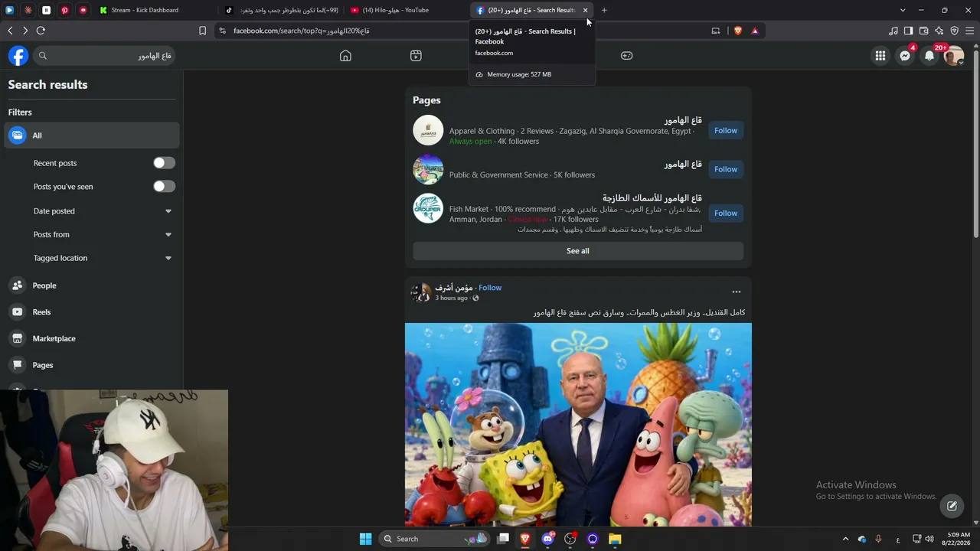Go to Facebook Home feed icon
This screenshot has height=551, width=980.
pyautogui.click(x=345, y=56)
